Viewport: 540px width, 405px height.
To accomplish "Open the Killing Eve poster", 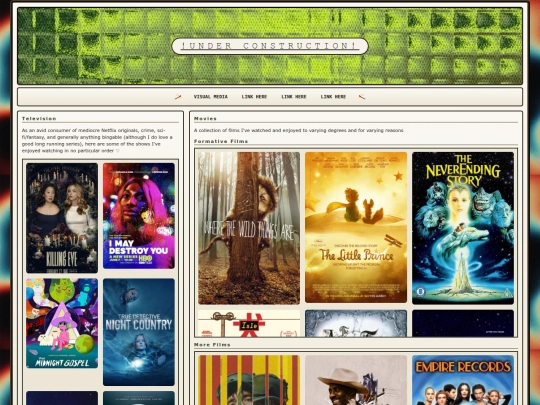I will coord(62,218).
